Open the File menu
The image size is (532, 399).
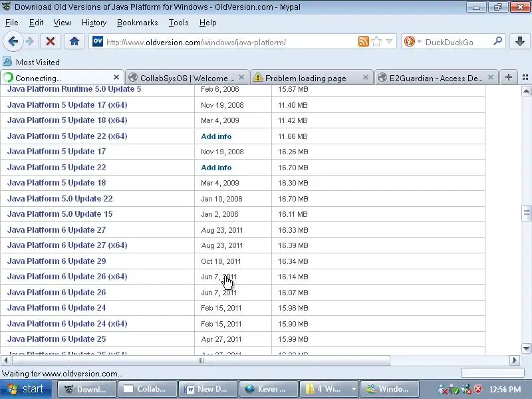[12, 23]
